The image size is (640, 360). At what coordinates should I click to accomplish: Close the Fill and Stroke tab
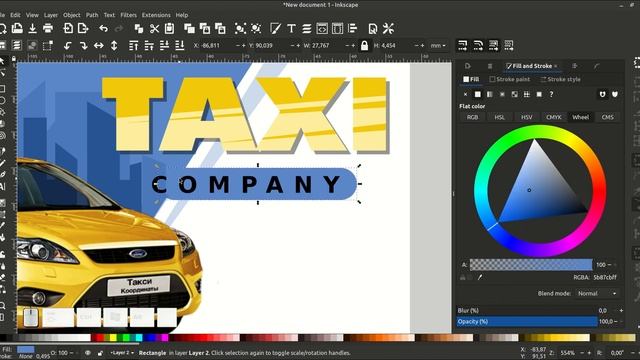(556, 66)
